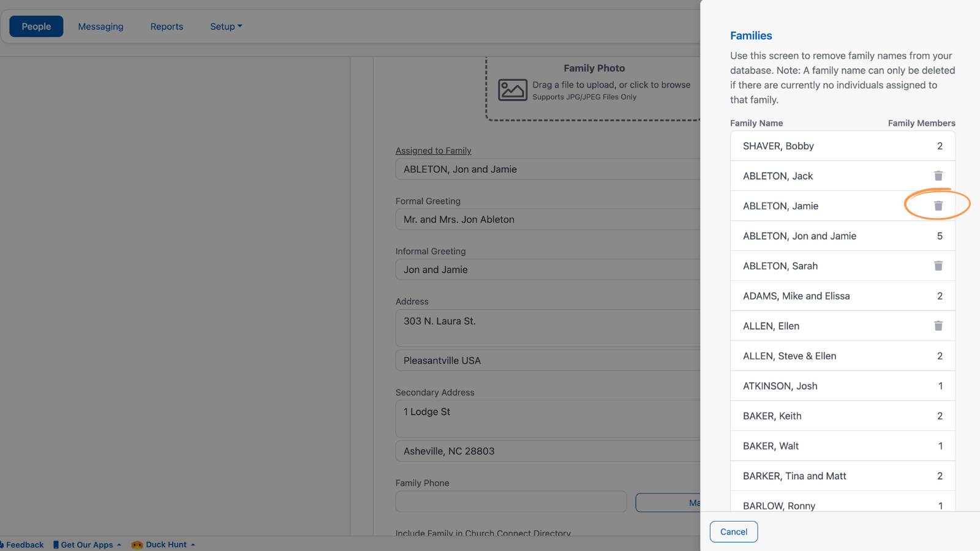980x551 pixels.
Task: Select the ADAMS, Mike and Elissa row
Action: (842, 296)
